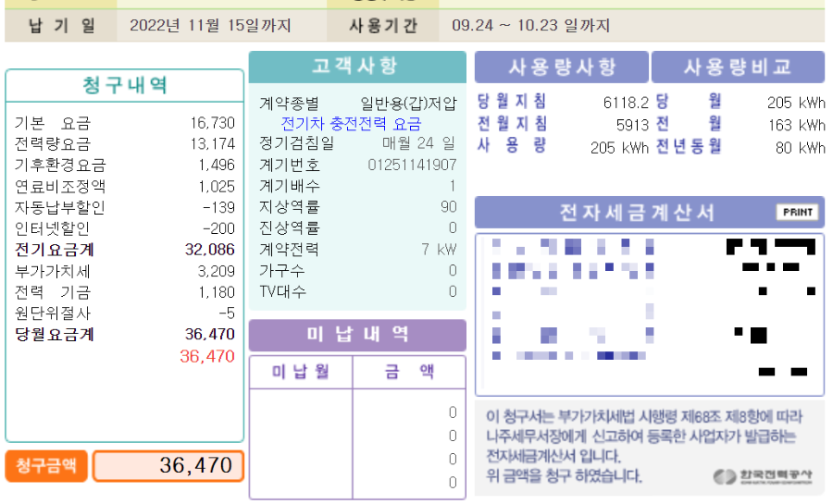Select the 청구금액 orange label
This screenshot has width=833, height=504.
pyautogui.click(x=46, y=466)
